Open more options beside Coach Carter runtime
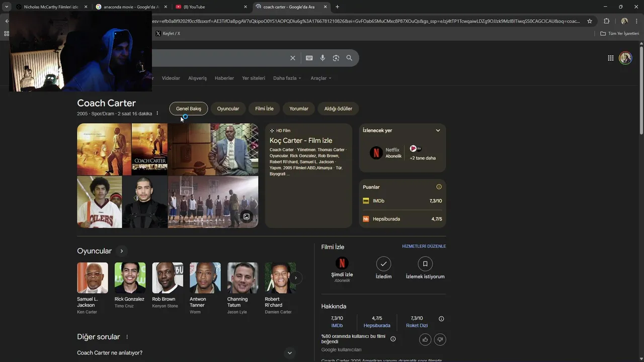This screenshot has width=644, height=362. pyautogui.click(x=157, y=113)
